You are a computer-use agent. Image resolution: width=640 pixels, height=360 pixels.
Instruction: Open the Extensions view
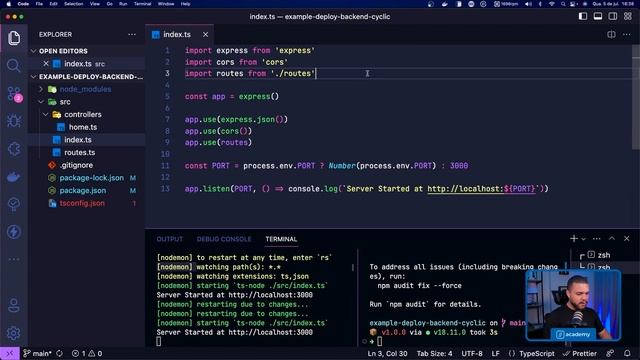click(14, 149)
